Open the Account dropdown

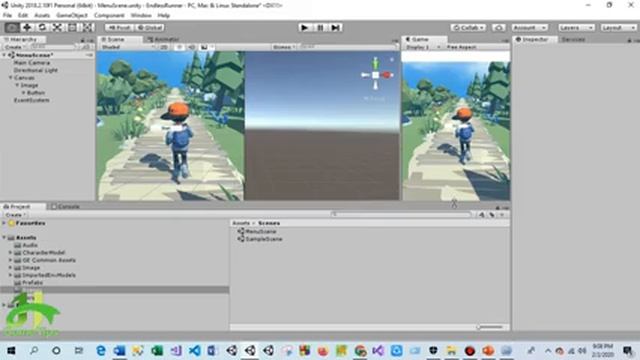530,28
